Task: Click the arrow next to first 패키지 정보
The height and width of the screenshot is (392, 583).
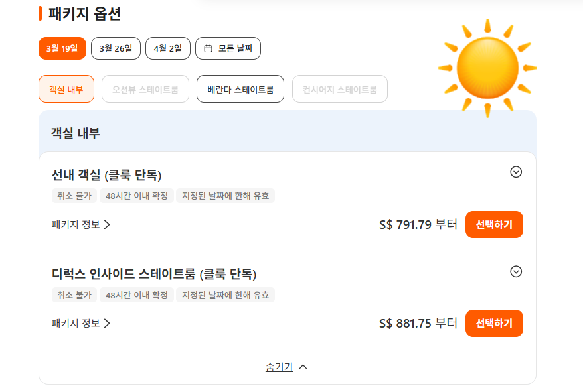Action: click(107, 224)
